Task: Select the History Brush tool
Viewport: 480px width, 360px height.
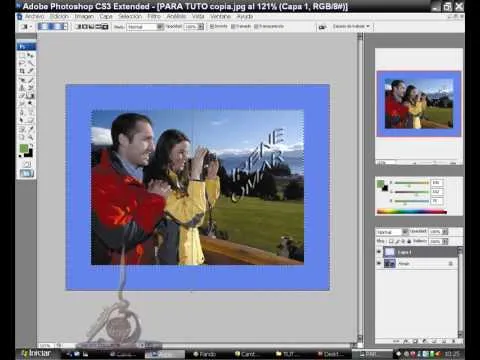Action: click(x=31, y=88)
